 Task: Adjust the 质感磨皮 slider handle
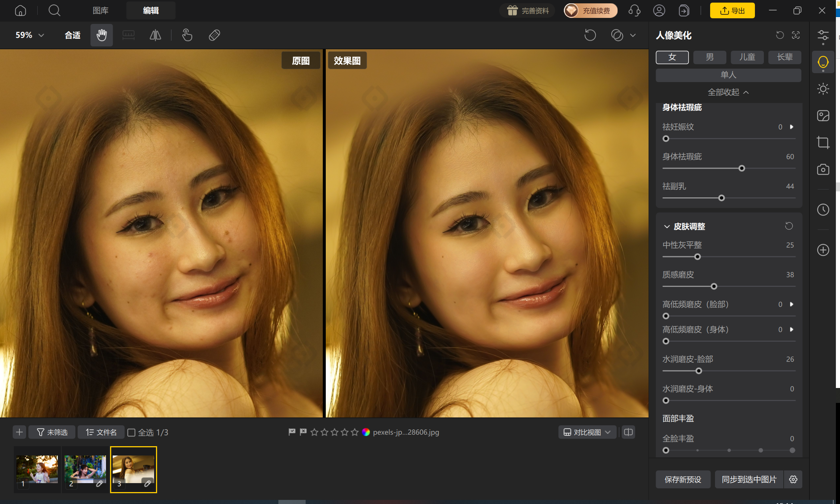click(714, 287)
